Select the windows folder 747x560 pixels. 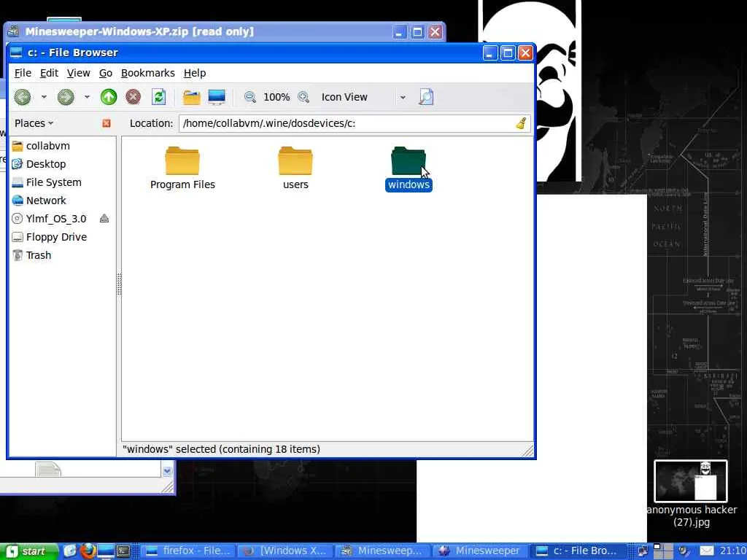409,169
